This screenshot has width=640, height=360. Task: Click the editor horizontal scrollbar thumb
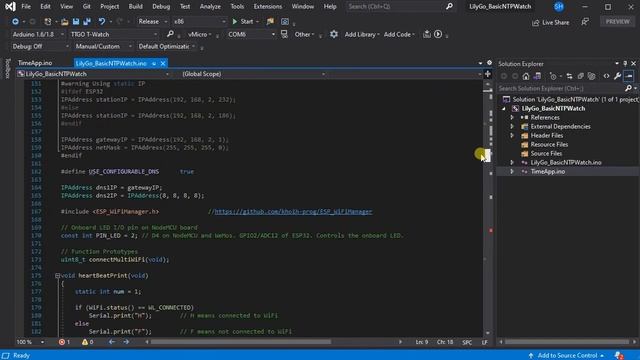[241, 342]
